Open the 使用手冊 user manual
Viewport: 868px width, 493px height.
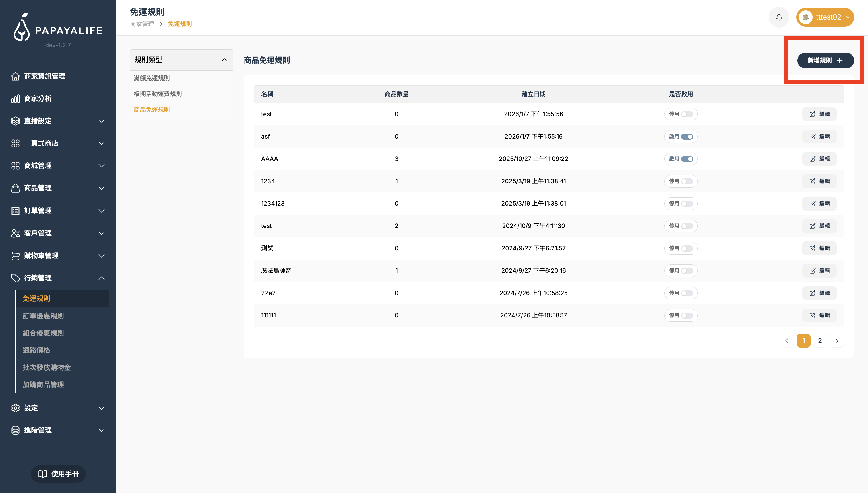(58, 474)
